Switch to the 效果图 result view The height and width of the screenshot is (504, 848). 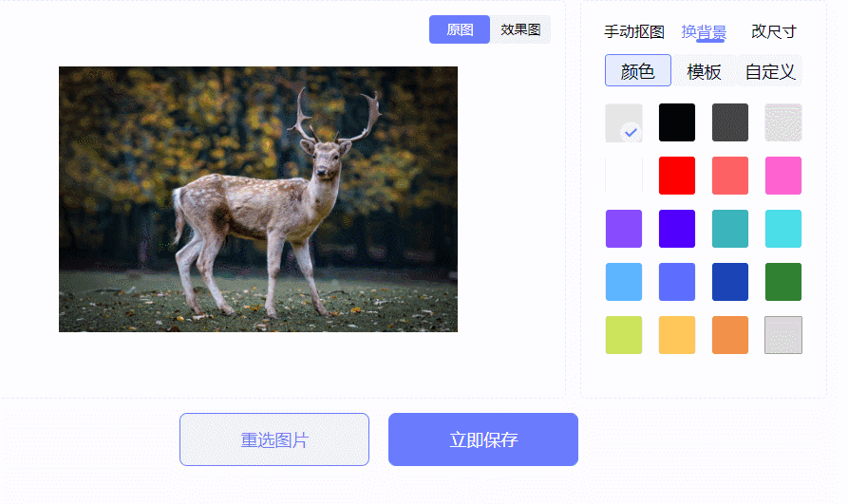520,29
